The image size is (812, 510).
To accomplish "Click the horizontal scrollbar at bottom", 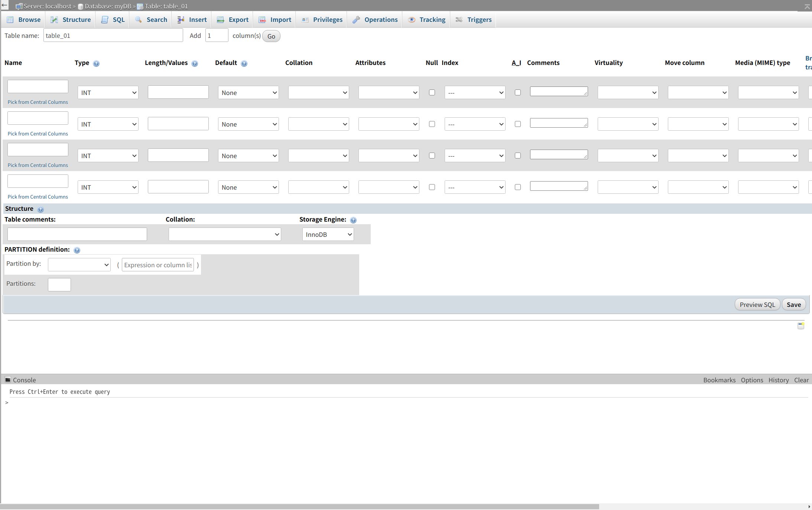I will point(299,507).
